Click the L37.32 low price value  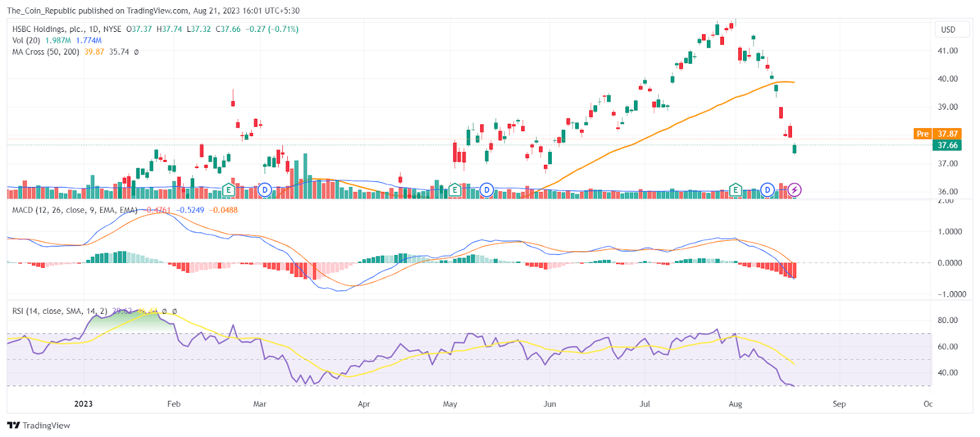point(199,29)
